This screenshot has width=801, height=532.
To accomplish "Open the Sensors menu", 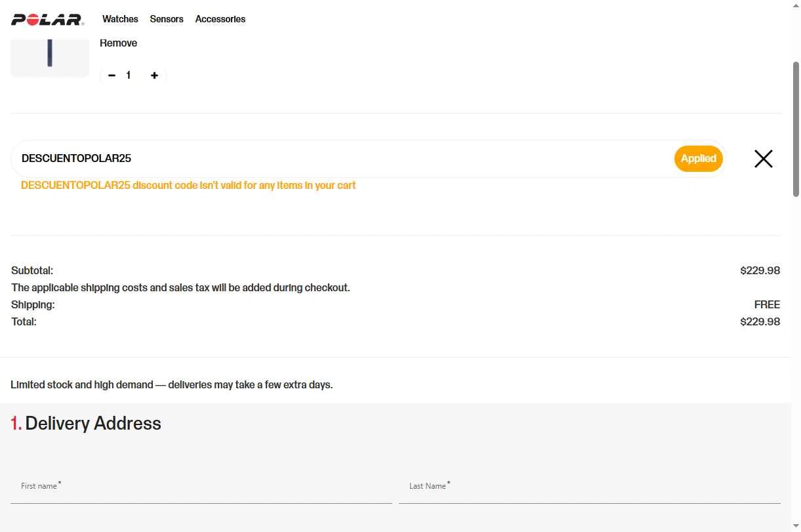I will click(x=167, y=19).
